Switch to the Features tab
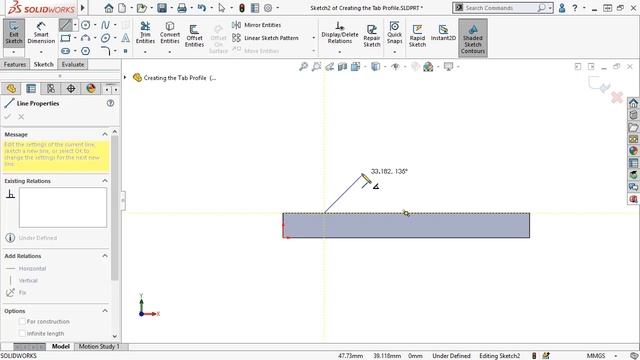The image size is (640, 360). click(15, 64)
